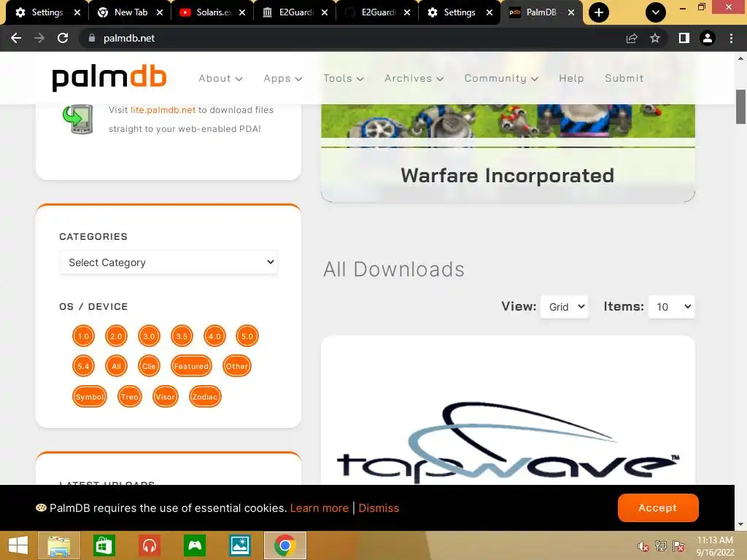Viewport: 747px width, 560px height.
Task: Open the Photos app in taskbar
Action: pos(239,545)
